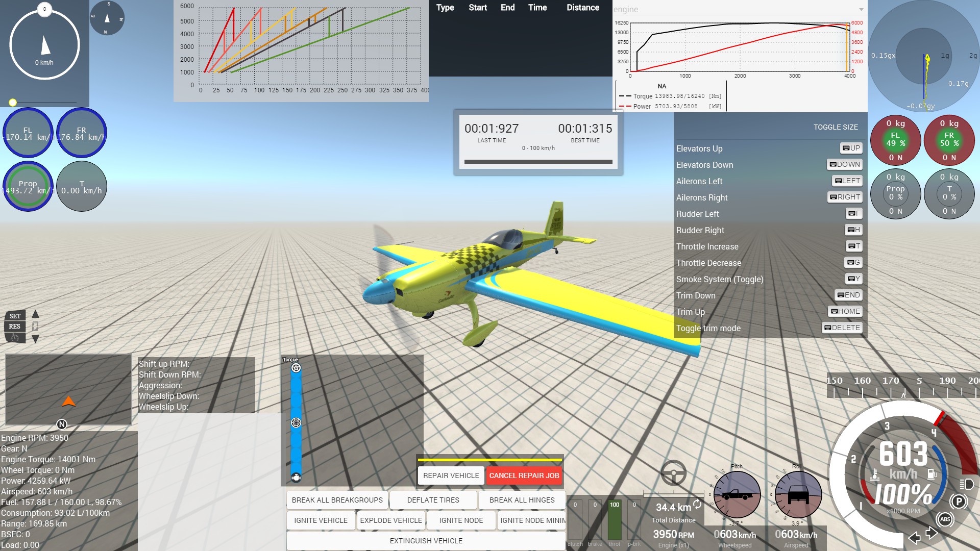The width and height of the screenshot is (980, 551).
Task: Click the Time column header
Action: click(537, 8)
